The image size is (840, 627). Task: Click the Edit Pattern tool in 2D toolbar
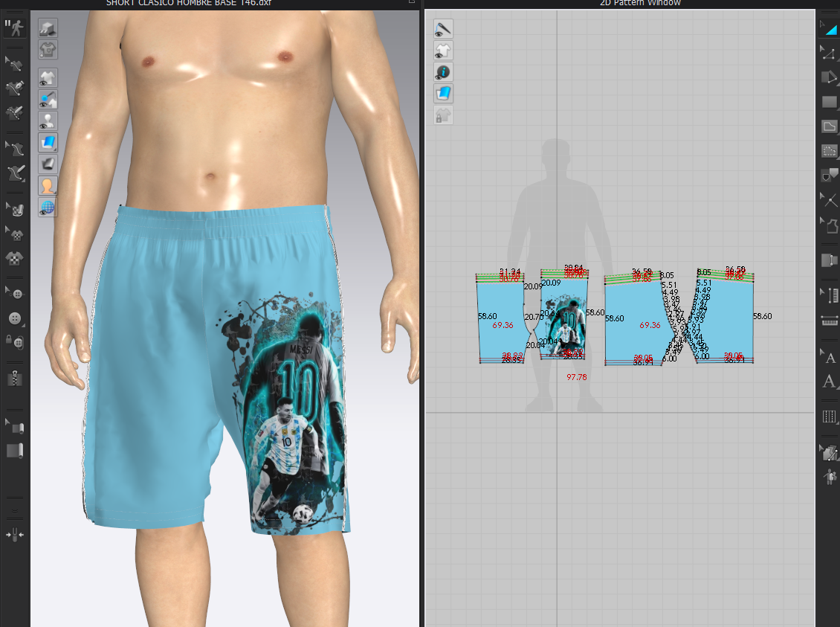(829, 51)
